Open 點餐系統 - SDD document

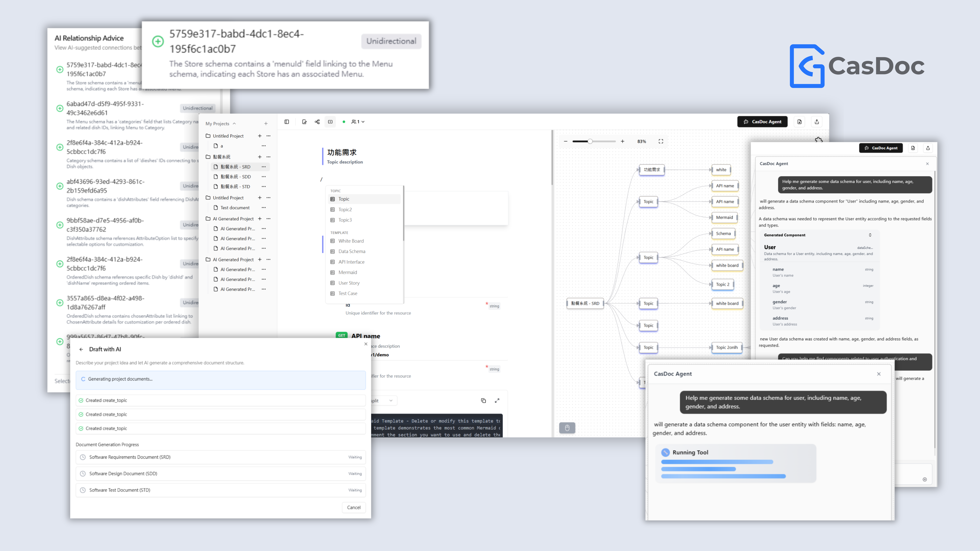236,176
